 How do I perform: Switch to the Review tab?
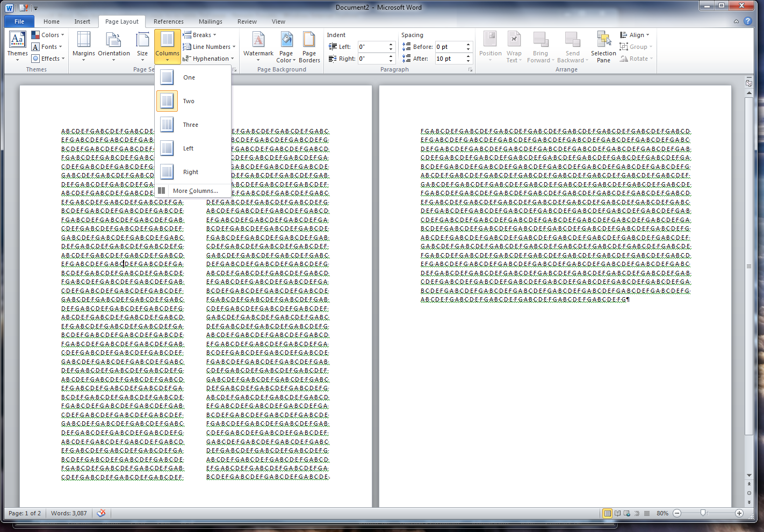[247, 21]
